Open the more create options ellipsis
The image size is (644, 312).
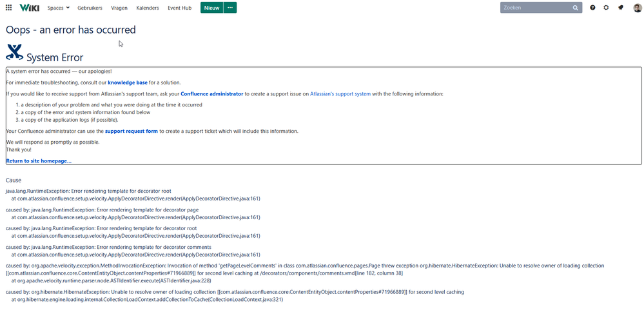click(x=230, y=8)
